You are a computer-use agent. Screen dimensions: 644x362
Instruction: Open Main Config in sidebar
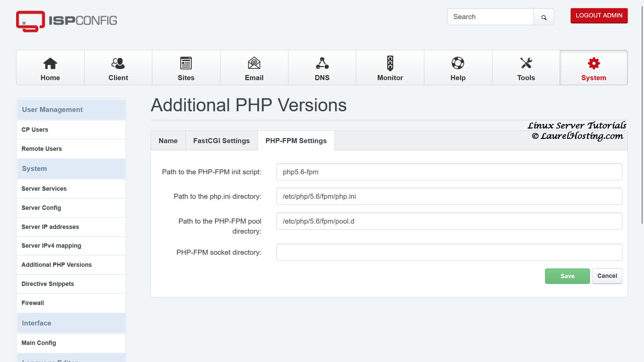[71, 343]
